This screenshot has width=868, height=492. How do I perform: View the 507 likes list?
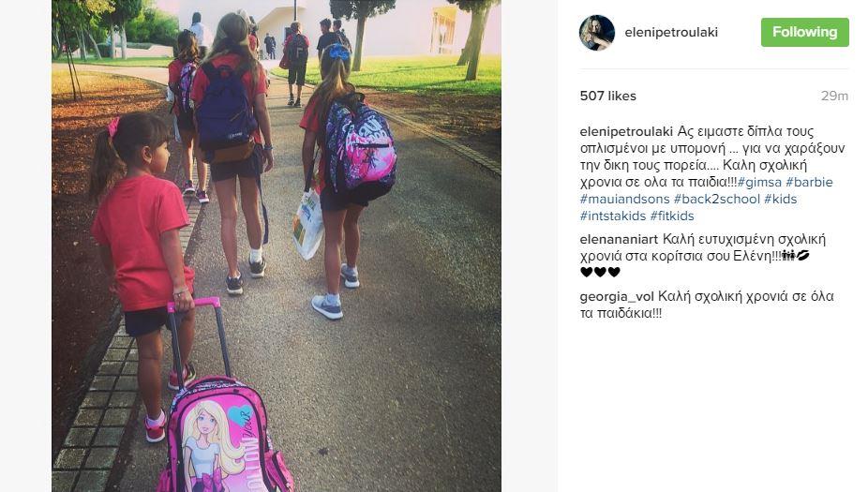pos(607,96)
